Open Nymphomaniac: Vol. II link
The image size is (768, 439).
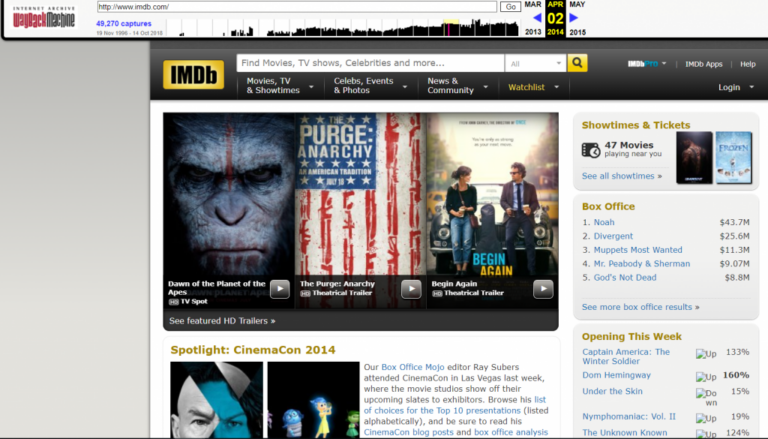point(629,416)
